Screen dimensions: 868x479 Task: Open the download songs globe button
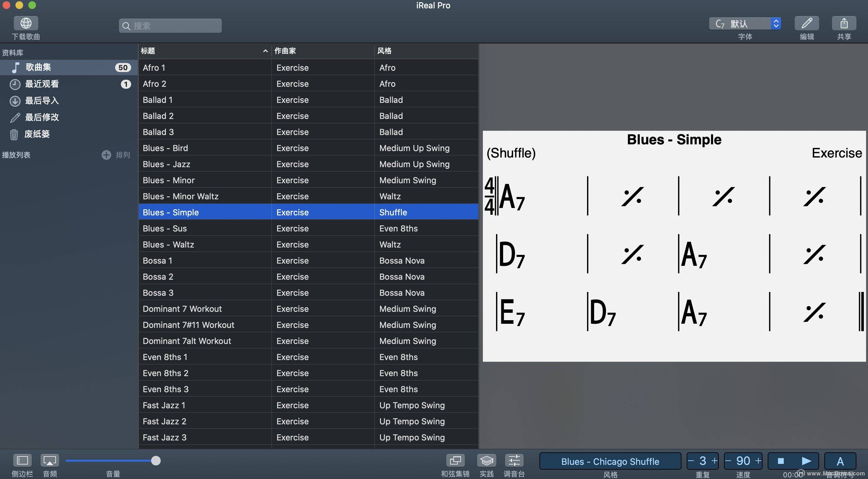point(26,23)
